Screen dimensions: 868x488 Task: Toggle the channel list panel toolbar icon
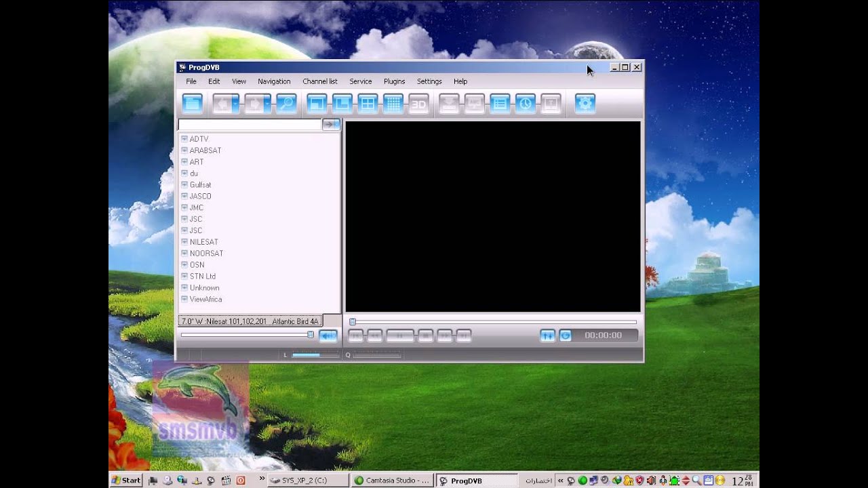pos(193,103)
